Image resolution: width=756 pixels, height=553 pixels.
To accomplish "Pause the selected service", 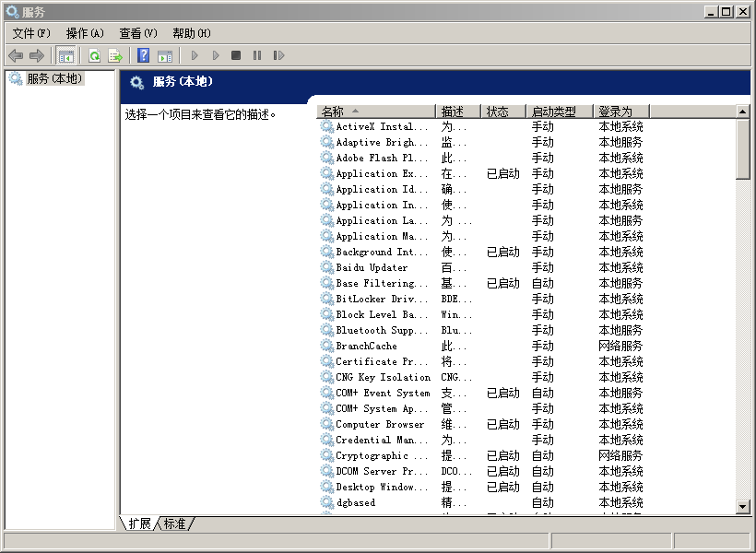I will (x=257, y=55).
